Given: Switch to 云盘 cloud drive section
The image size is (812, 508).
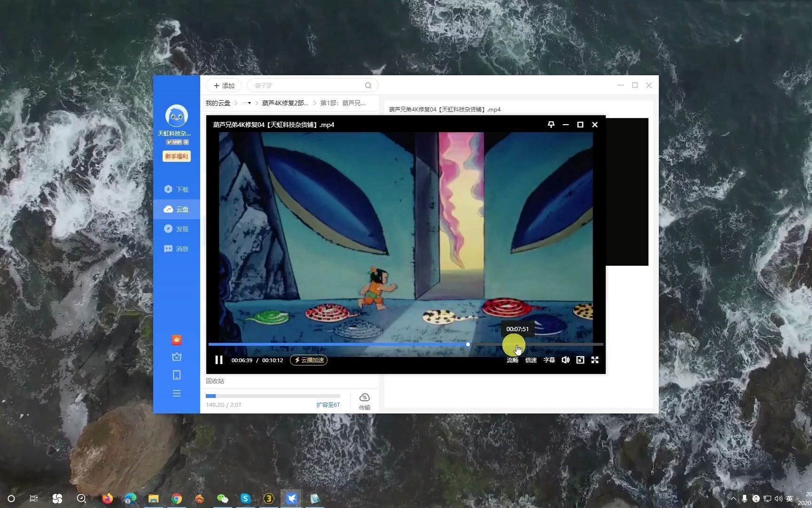Looking at the screenshot, I should (177, 209).
